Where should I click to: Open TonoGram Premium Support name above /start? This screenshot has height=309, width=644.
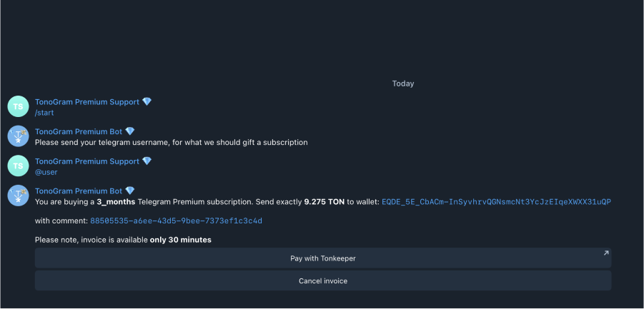[87, 102]
